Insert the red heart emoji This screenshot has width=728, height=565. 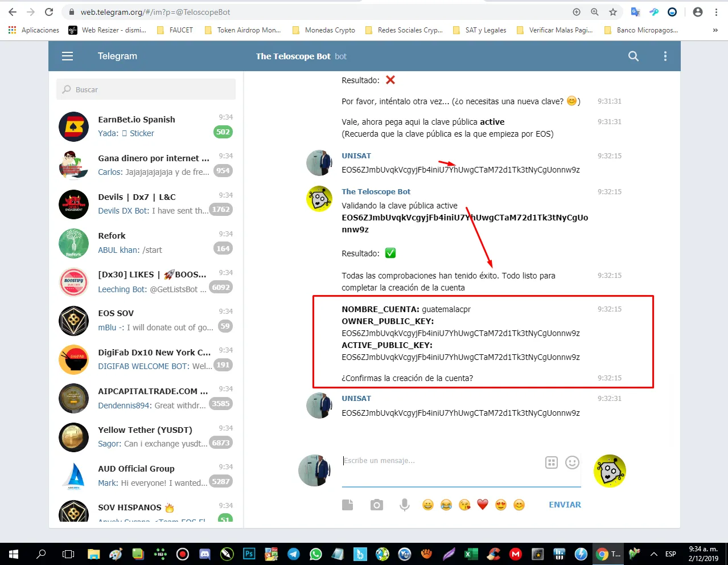483,505
